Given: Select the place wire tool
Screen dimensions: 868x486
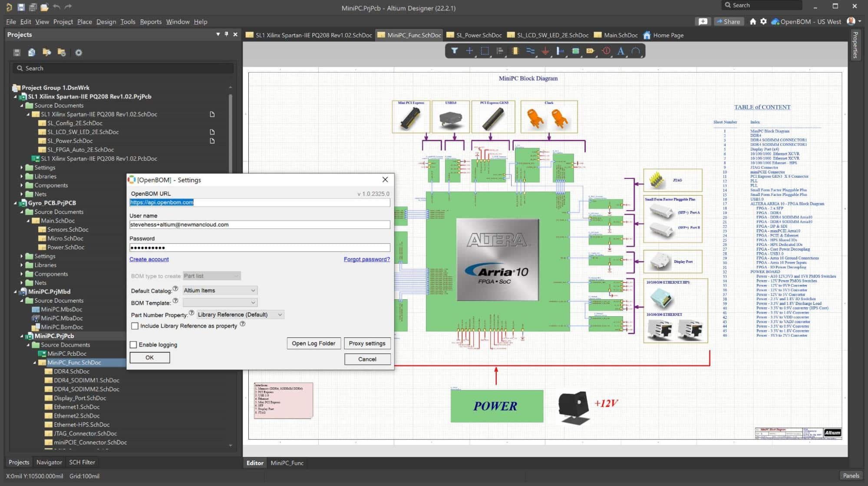Looking at the screenshot, I should pyautogui.click(x=530, y=51).
